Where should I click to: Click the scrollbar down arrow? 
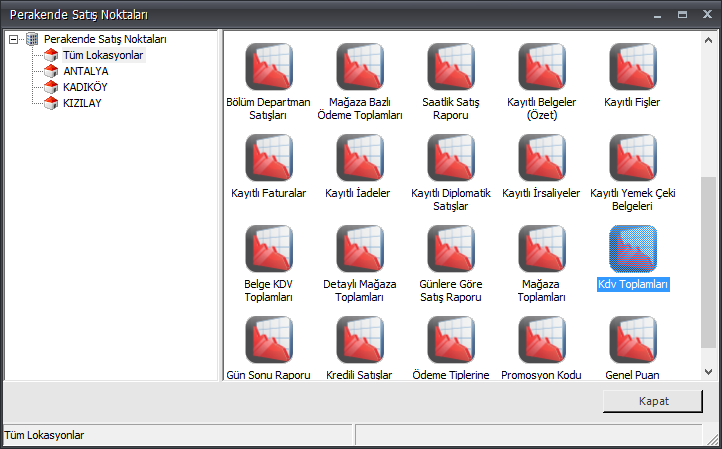(708, 372)
